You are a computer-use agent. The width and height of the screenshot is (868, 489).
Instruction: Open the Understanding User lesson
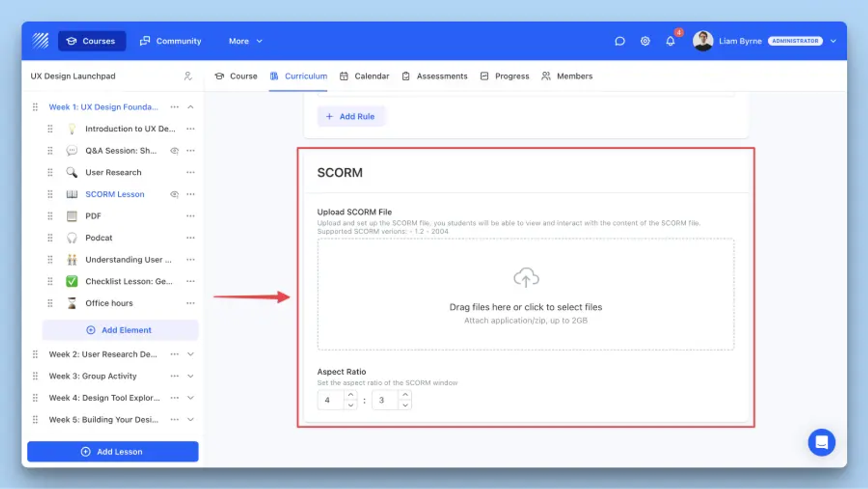click(129, 259)
